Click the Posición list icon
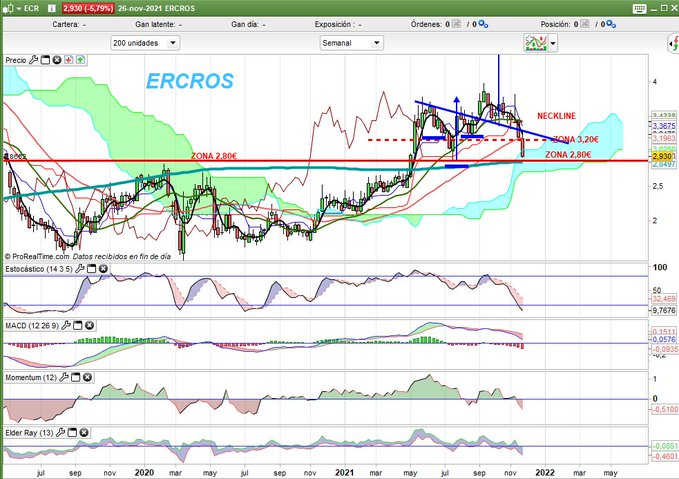This screenshot has height=479, width=679. tap(585, 24)
